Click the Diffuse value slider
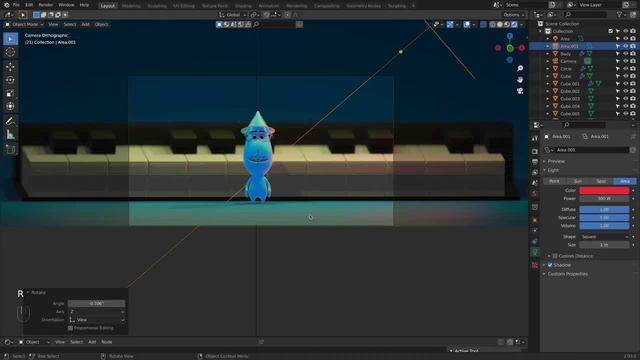Image resolution: width=640 pixels, height=360 pixels. (604, 210)
